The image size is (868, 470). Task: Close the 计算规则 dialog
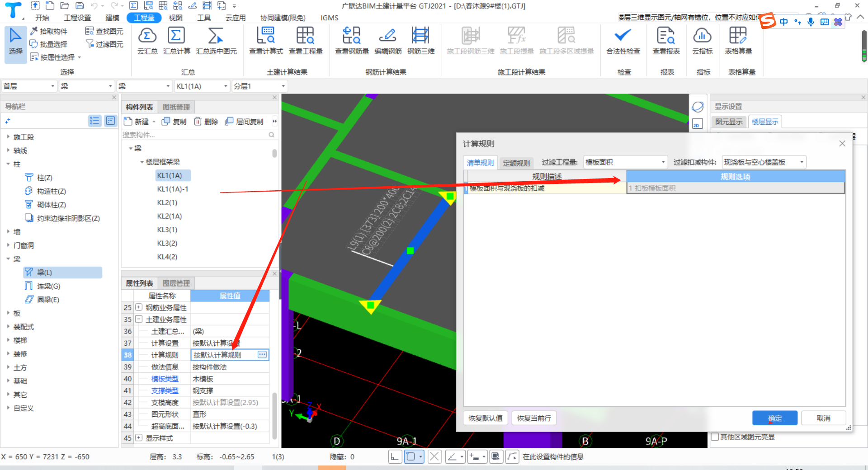click(842, 143)
